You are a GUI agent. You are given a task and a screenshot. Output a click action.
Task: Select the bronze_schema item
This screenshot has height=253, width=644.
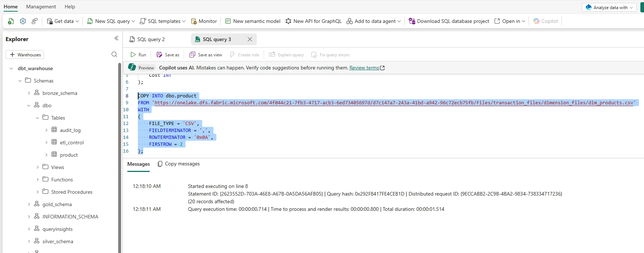(60, 93)
